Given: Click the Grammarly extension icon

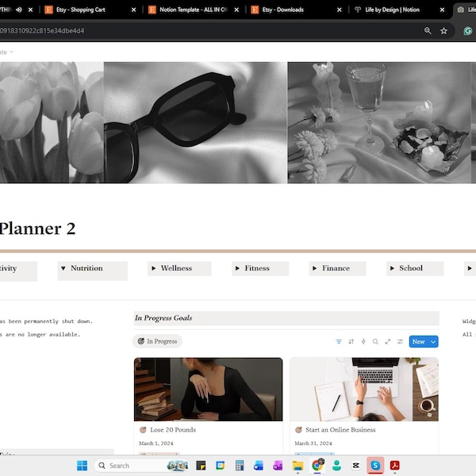Looking at the screenshot, I should (468, 31).
